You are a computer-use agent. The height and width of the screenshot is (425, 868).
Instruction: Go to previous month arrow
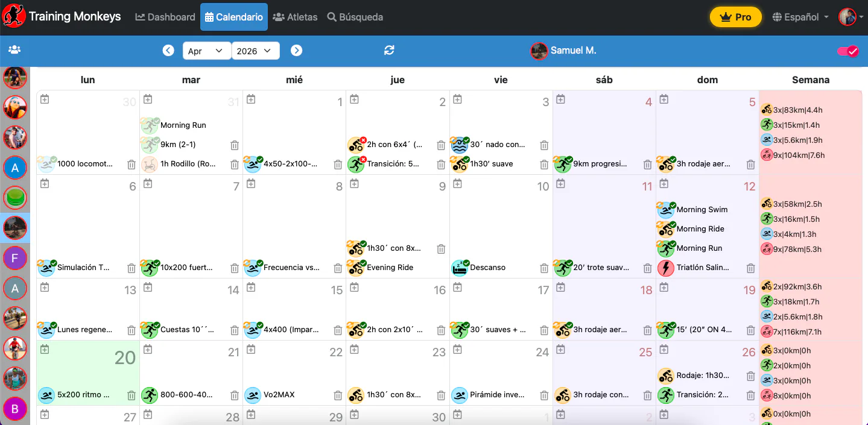168,51
